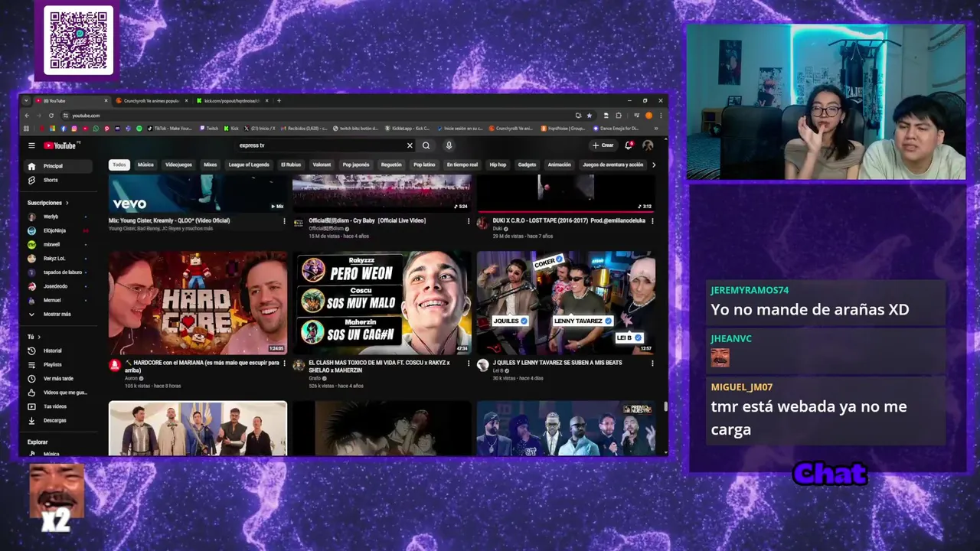Viewport: 980px width, 551px height.
Task: Open Shorts in the sidebar
Action: point(59,180)
